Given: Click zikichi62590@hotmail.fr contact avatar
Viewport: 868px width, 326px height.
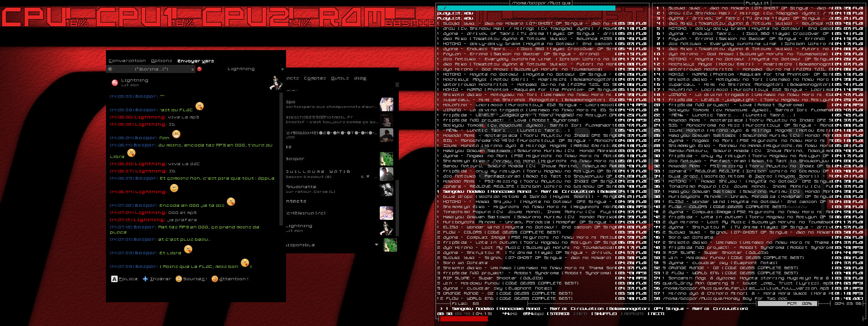Looking at the screenshot, I should click(x=386, y=120).
